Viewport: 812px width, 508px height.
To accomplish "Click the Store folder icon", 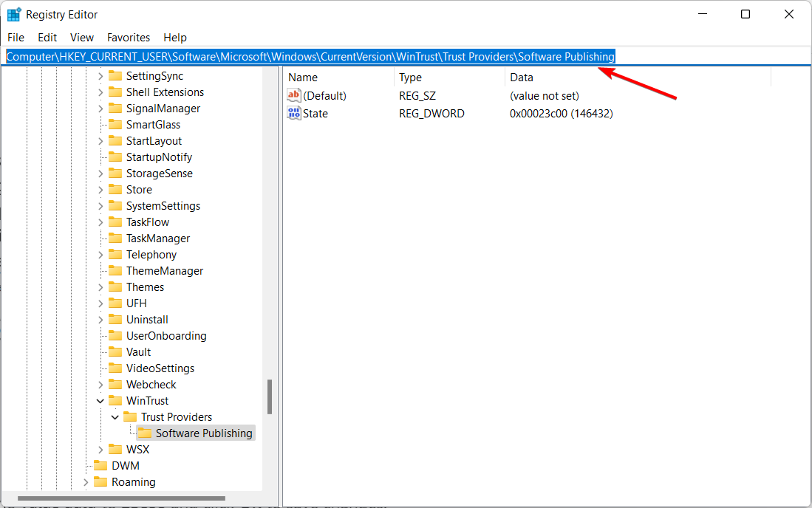I will point(115,189).
